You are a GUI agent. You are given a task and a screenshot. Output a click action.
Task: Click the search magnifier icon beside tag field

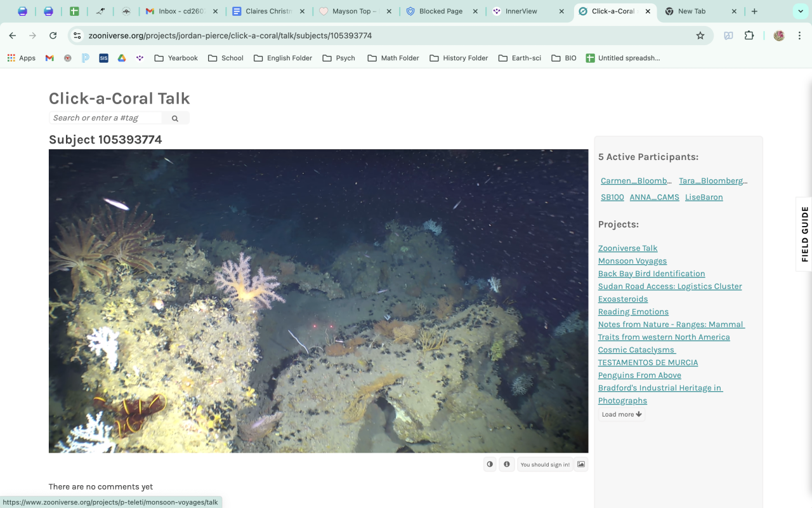pos(175,118)
